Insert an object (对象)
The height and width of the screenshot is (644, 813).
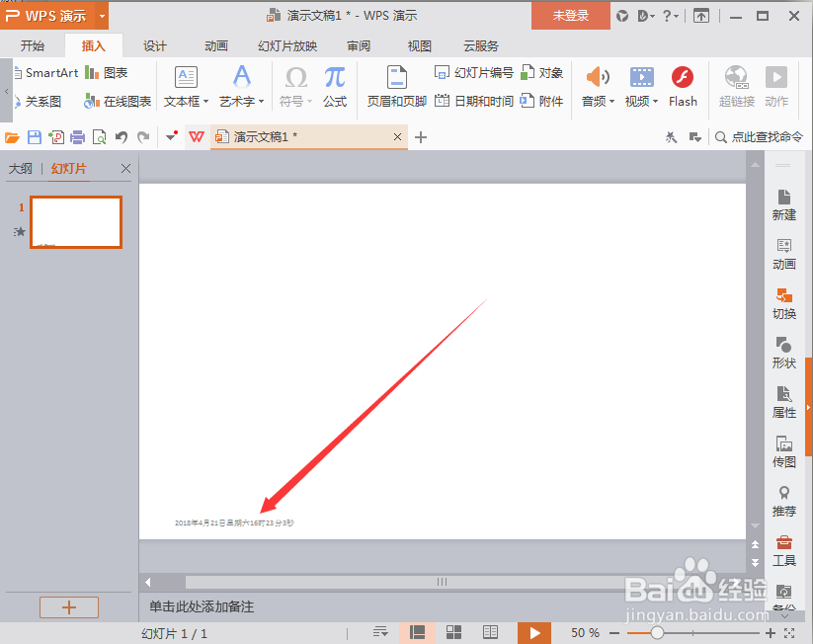pos(541,73)
